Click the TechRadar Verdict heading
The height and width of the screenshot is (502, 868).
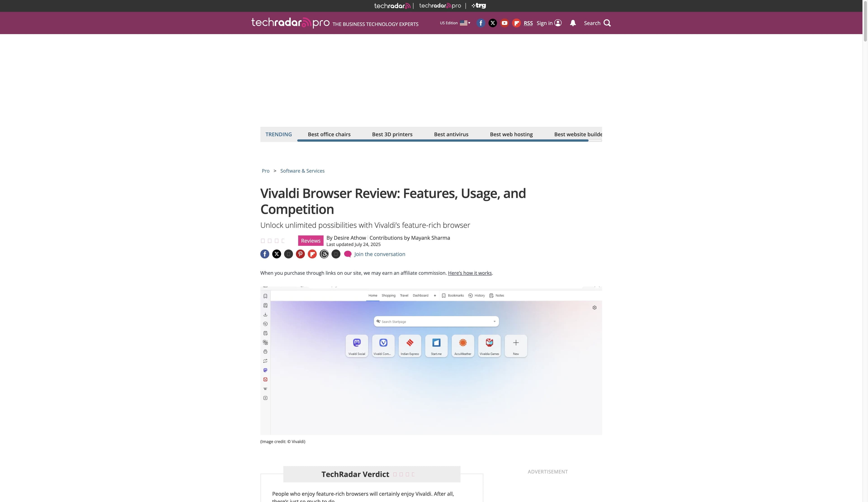(355, 474)
